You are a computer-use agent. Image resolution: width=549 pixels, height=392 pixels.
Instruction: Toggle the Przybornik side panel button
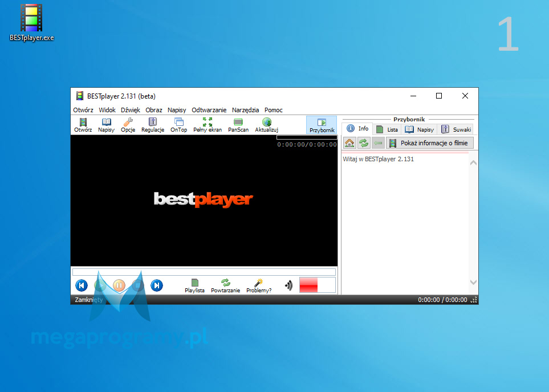coord(322,125)
